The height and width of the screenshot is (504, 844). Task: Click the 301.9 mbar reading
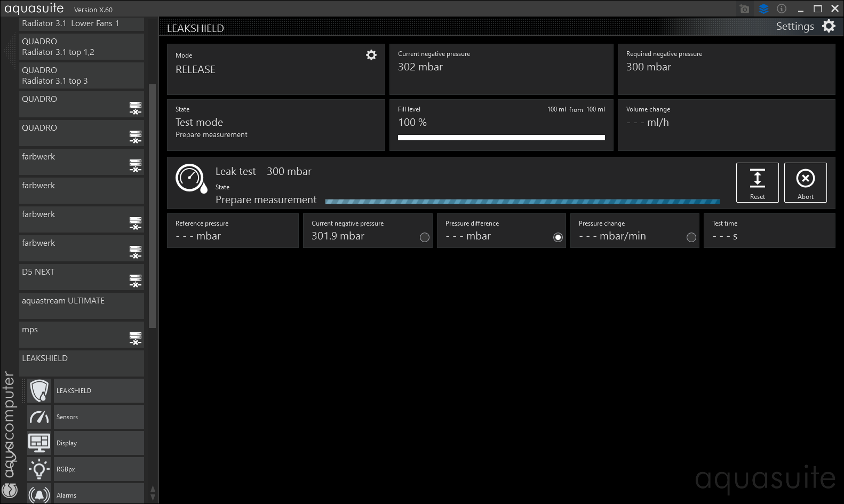click(x=338, y=236)
